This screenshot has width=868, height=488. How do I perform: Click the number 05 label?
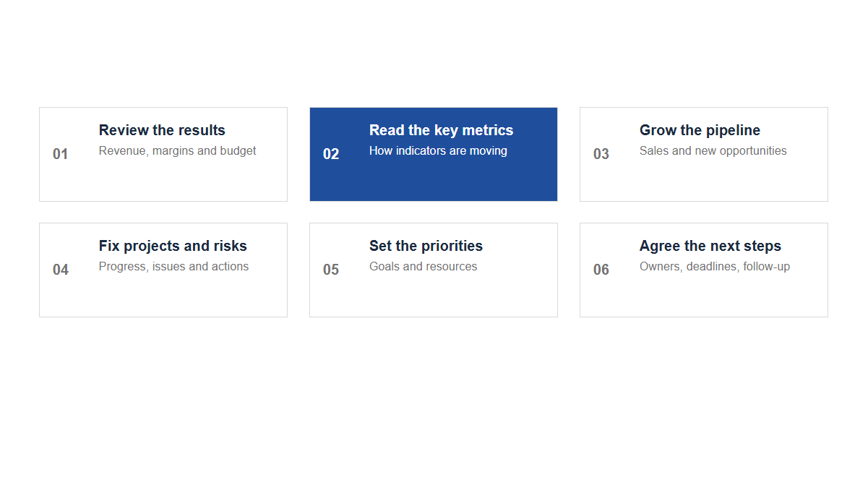point(331,270)
